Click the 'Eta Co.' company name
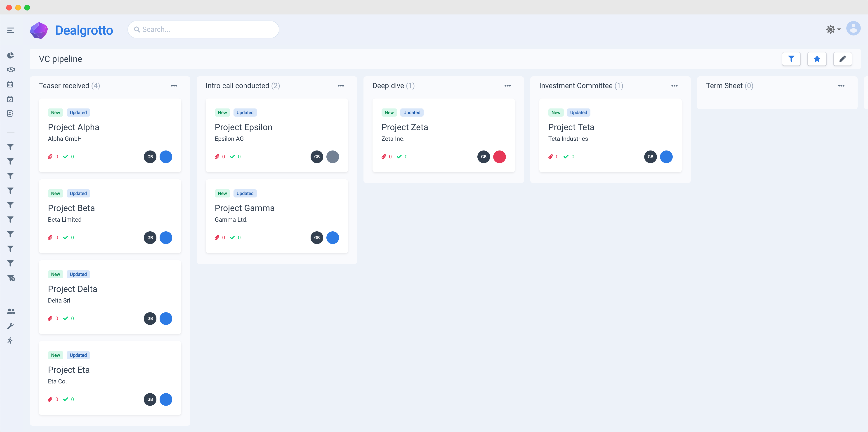Viewport: 868px width, 432px height. [57, 381]
